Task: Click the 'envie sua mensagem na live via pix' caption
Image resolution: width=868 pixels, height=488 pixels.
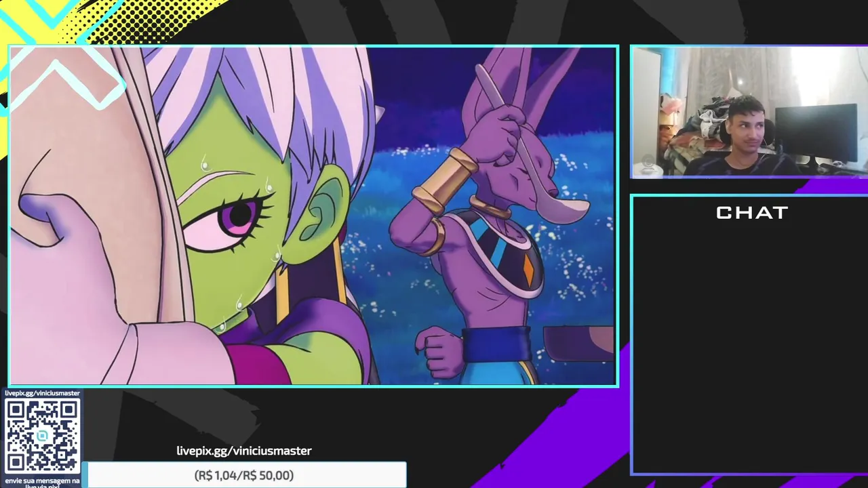Action: [42, 482]
